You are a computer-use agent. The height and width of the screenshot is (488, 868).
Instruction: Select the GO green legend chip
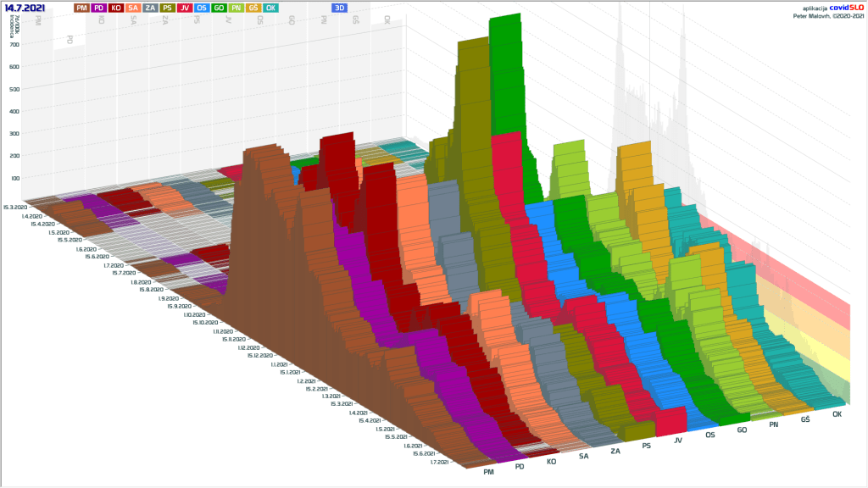pos(219,8)
